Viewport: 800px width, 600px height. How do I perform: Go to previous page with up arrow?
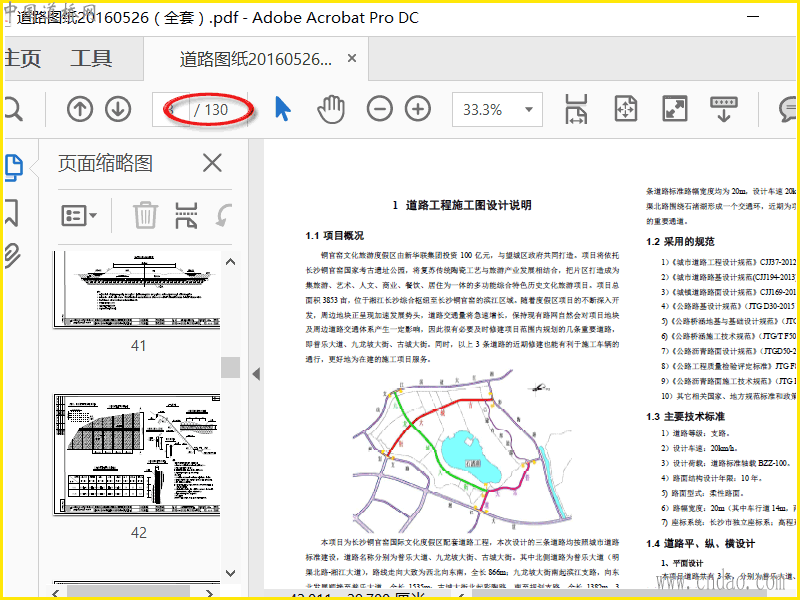click(x=80, y=109)
